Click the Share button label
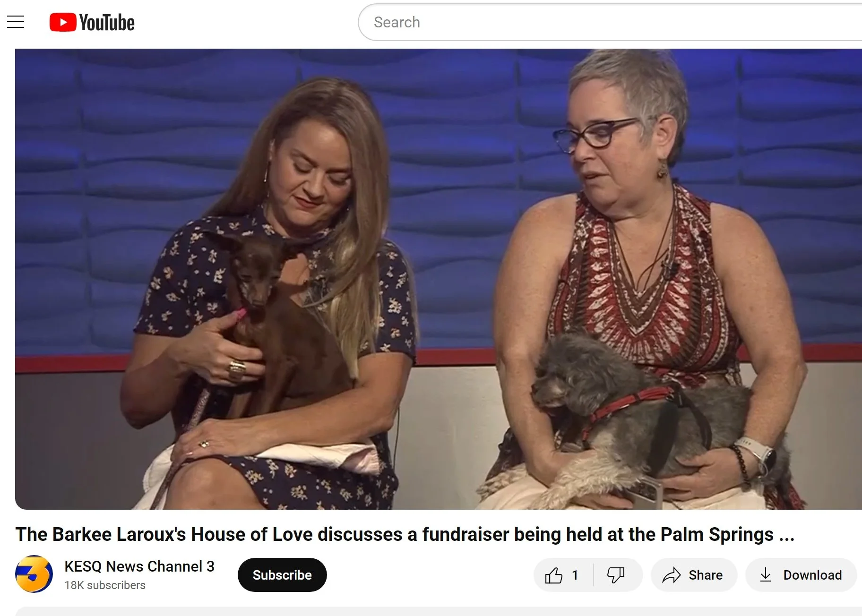 pos(706,575)
